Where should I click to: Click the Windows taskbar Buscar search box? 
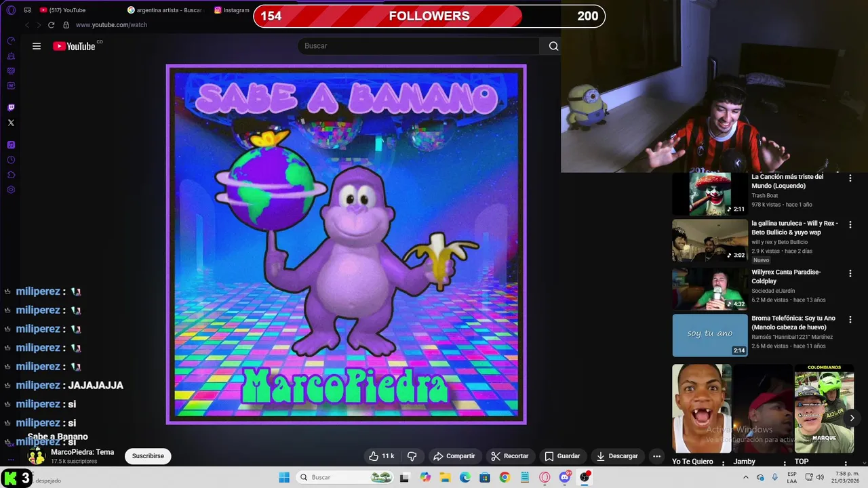point(344,477)
